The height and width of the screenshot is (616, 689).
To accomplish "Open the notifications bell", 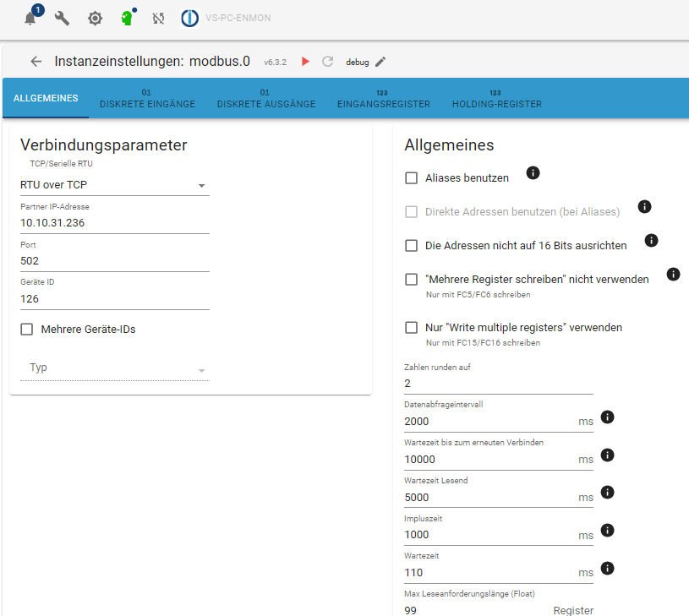I will [x=30, y=18].
